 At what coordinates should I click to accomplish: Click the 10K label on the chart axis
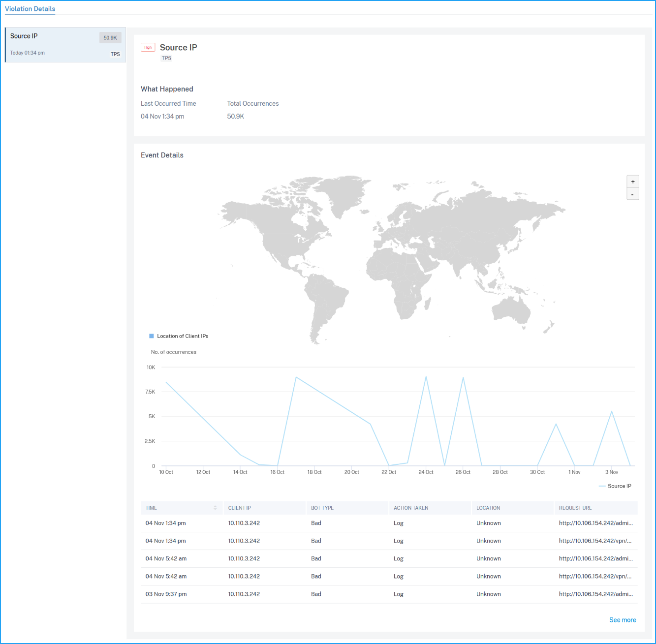[151, 367]
